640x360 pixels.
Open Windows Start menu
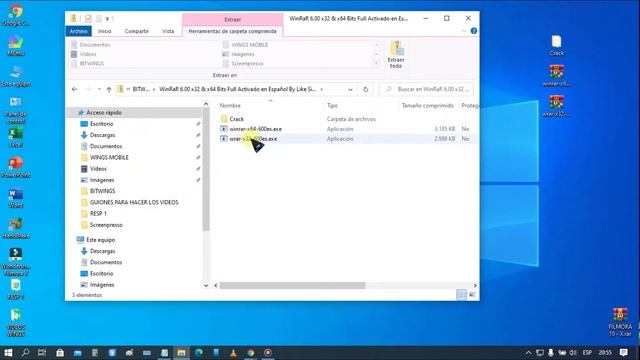click(8, 353)
